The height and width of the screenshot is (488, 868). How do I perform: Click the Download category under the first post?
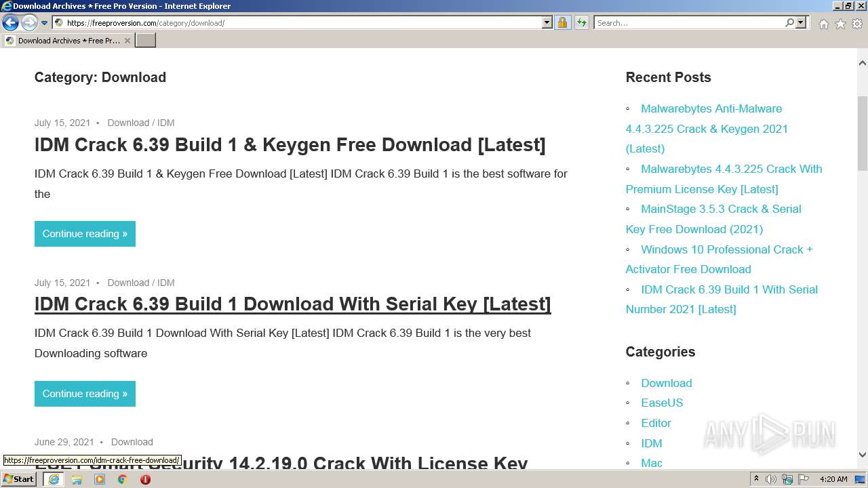coord(128,123)
